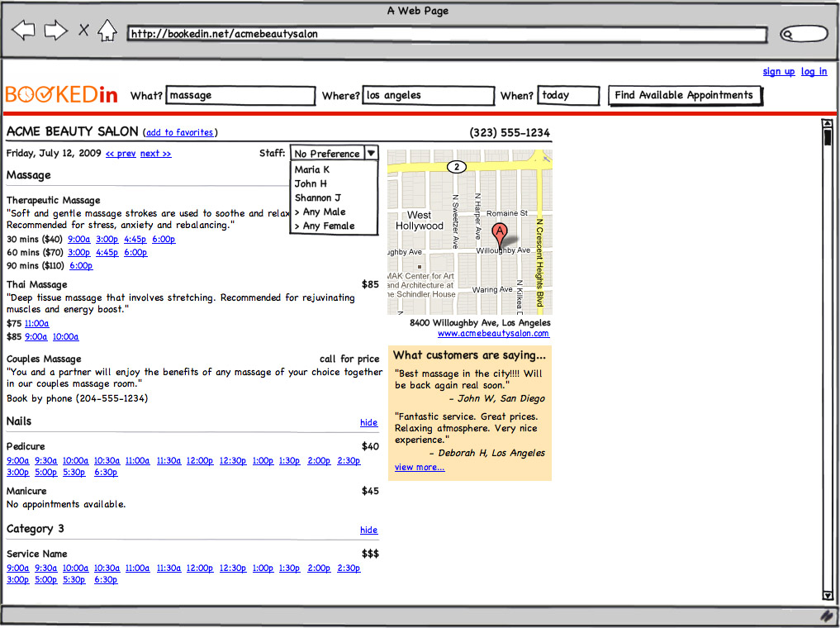Choose Any Female staff option
The height and width of the screenshot is (628, 840).
click(x=324, y=226)
